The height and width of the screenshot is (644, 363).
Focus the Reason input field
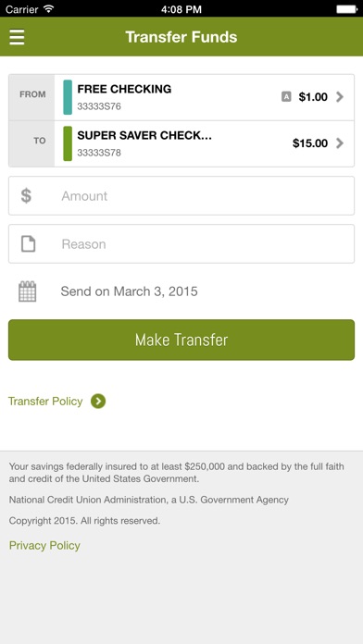click(181, 243)
